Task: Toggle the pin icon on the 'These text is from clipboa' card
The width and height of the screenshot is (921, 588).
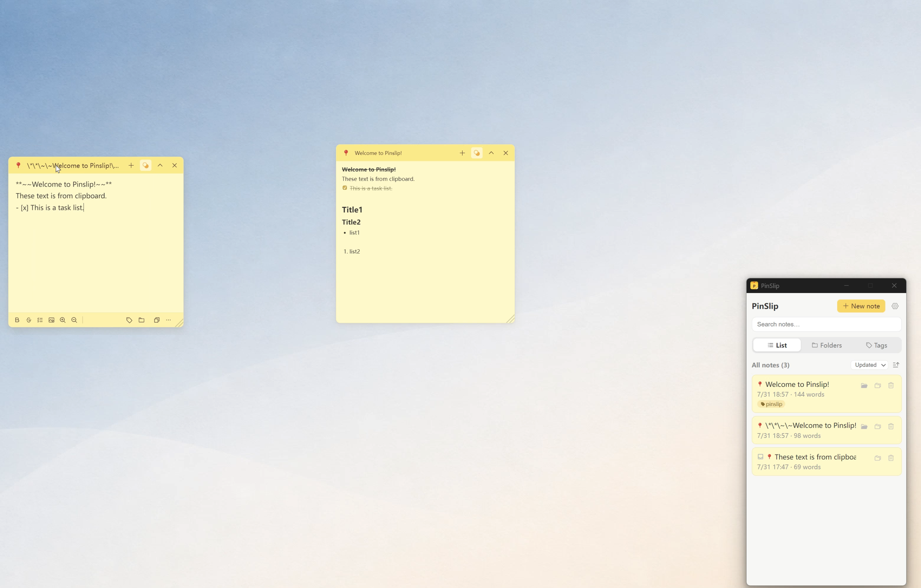Action: 770,457
